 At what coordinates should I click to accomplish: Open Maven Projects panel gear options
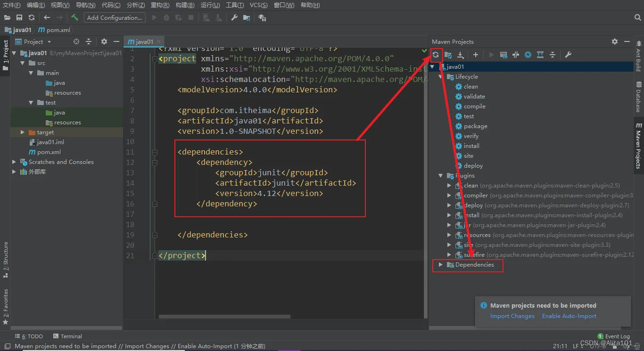tap(615, 41)
